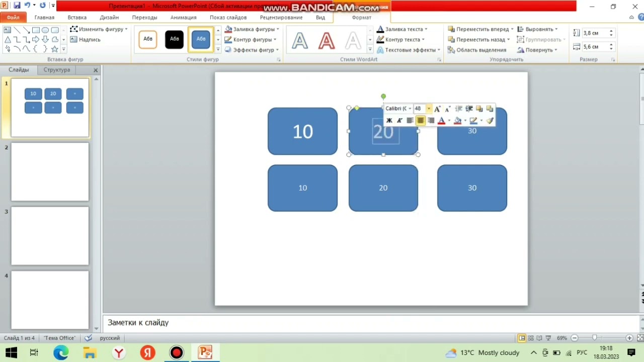Apply black Абв shape style
Viewport: 644px width, 362px height.
(x=175, y=39)
